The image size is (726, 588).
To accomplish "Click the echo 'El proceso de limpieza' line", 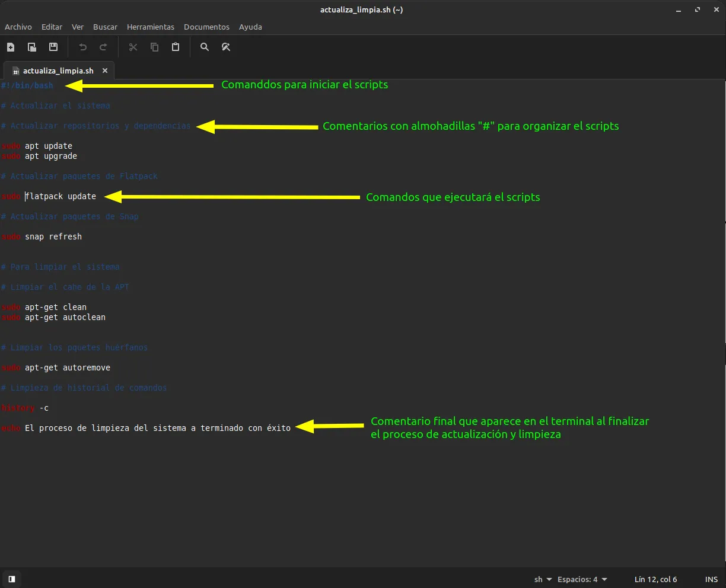I will pos(146,428).
